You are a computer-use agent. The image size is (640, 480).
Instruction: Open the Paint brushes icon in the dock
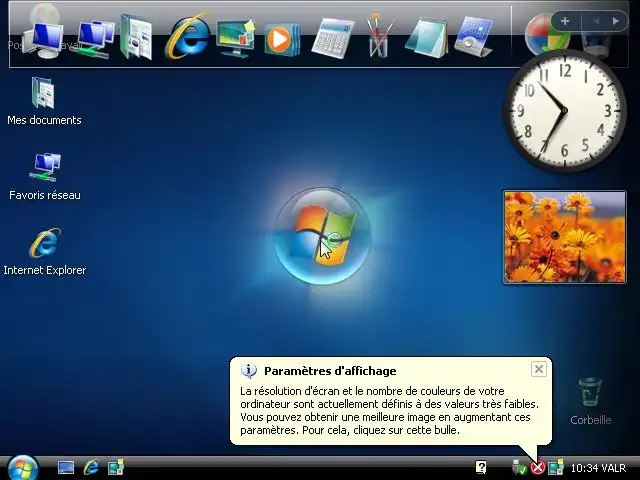(379, 36)
